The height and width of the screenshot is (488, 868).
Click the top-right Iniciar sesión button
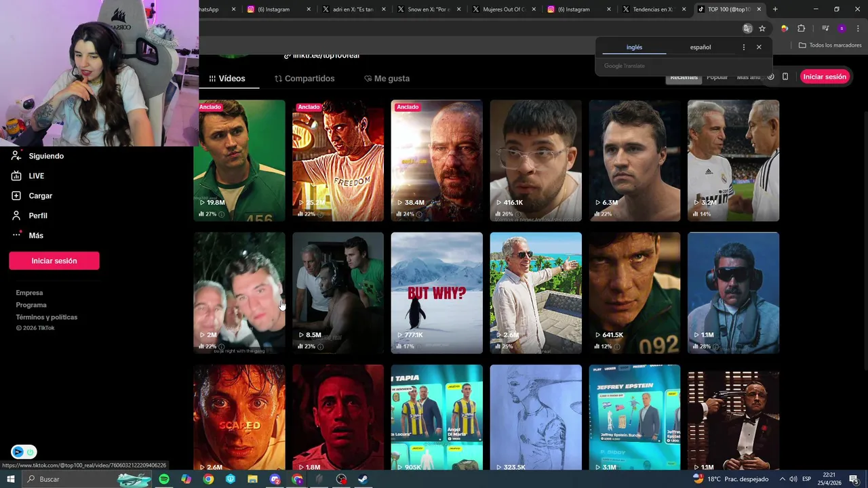click(825, 77)
